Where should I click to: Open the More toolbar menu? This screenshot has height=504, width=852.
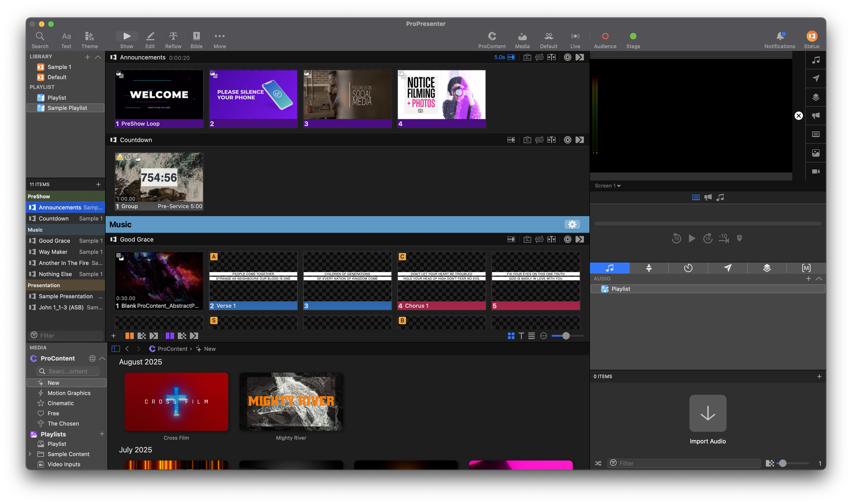(219, 40)
